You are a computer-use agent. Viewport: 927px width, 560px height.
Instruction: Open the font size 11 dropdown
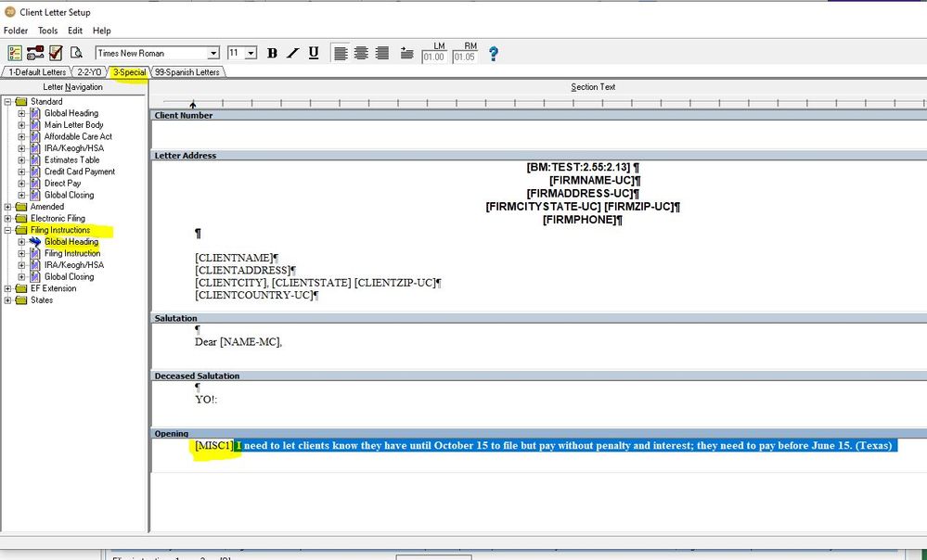[x=251, y=54]
